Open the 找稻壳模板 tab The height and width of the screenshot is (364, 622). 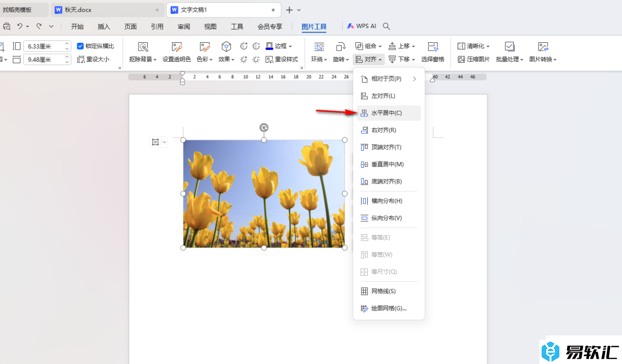(23, 10)
